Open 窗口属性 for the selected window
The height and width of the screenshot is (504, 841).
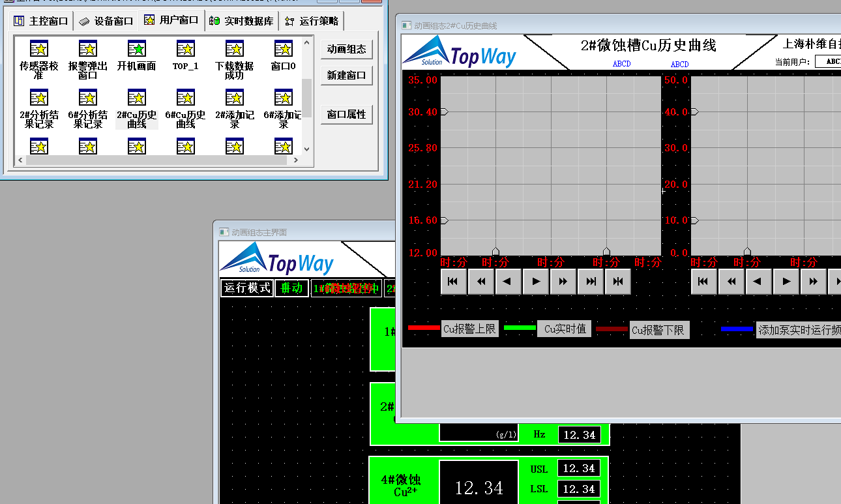347,115
